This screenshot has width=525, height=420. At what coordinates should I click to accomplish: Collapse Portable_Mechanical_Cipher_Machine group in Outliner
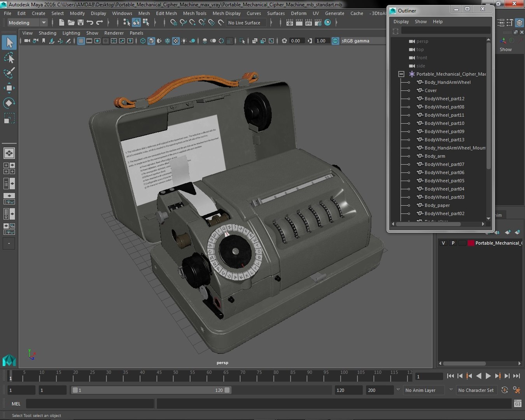click(x=401, y=74)
